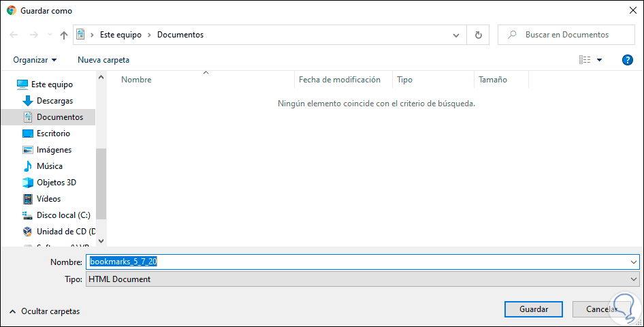Click the sidebar vertical scrollbar thumb
This screenshot has height=327, width=644.
pyautogui.click(x=101, y=184)
